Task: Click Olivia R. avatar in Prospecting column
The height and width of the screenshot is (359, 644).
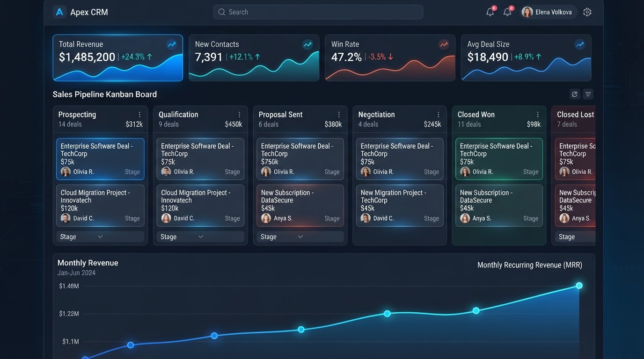Action: (66, 172)
